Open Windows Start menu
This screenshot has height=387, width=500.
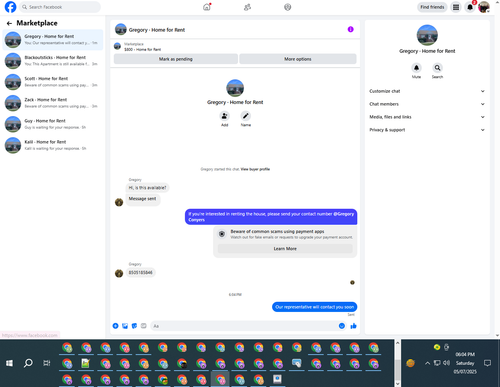coord(9,363)
